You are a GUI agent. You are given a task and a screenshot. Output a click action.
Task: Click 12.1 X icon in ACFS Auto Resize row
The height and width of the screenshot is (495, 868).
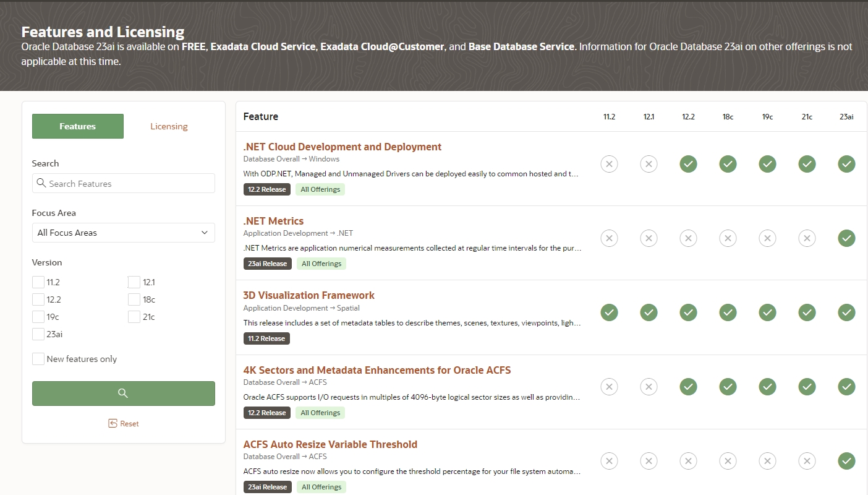coord(649,461)
